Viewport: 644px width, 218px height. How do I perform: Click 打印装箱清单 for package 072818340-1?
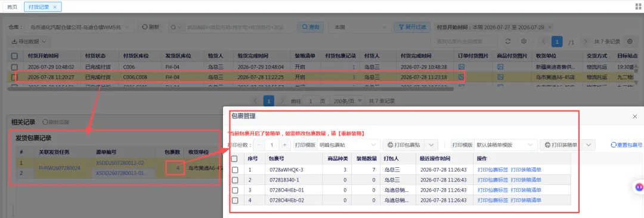point(526,180)
